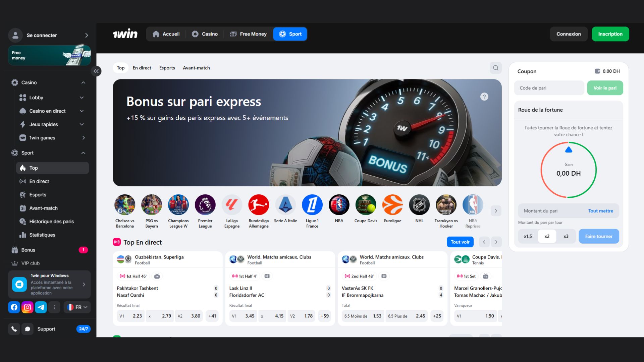644x362 pixels.
Task: Click the phone support icon
Action: [x=14, y=329]
